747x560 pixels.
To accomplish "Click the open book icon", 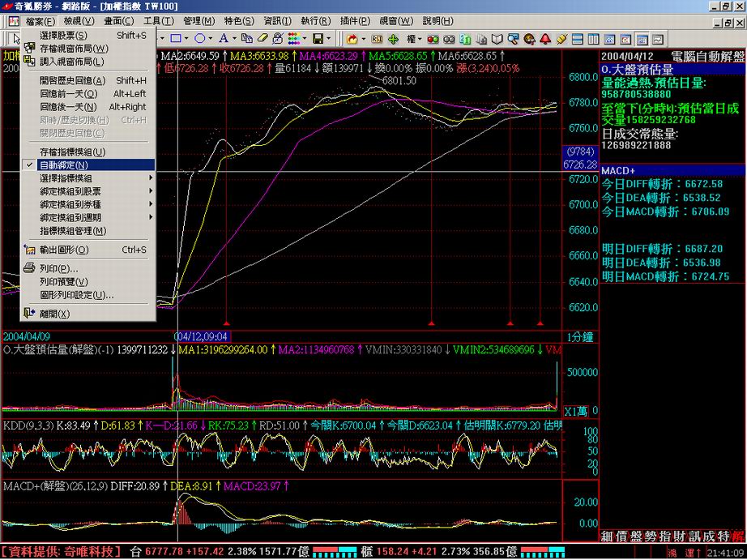I will tap(497, 38).
